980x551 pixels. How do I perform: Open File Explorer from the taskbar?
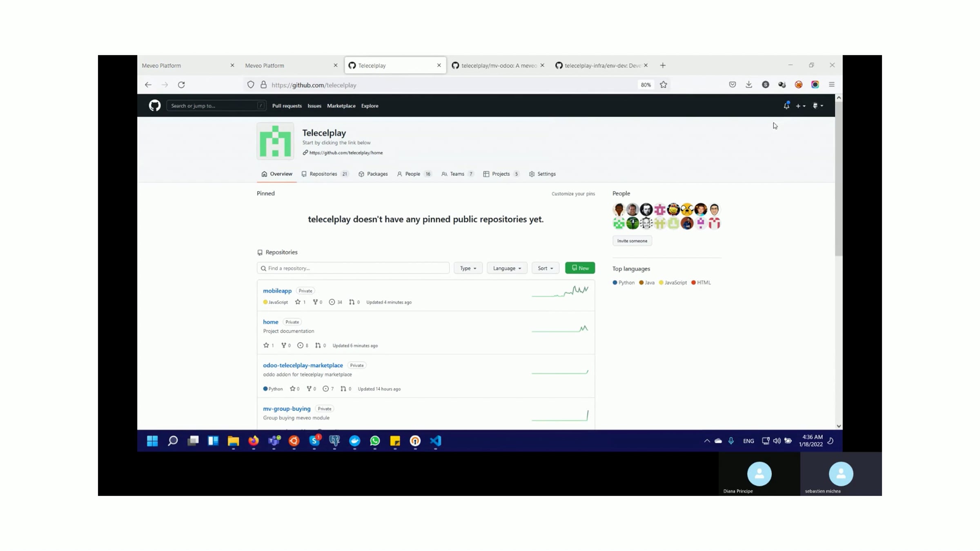tap(233, 441)
